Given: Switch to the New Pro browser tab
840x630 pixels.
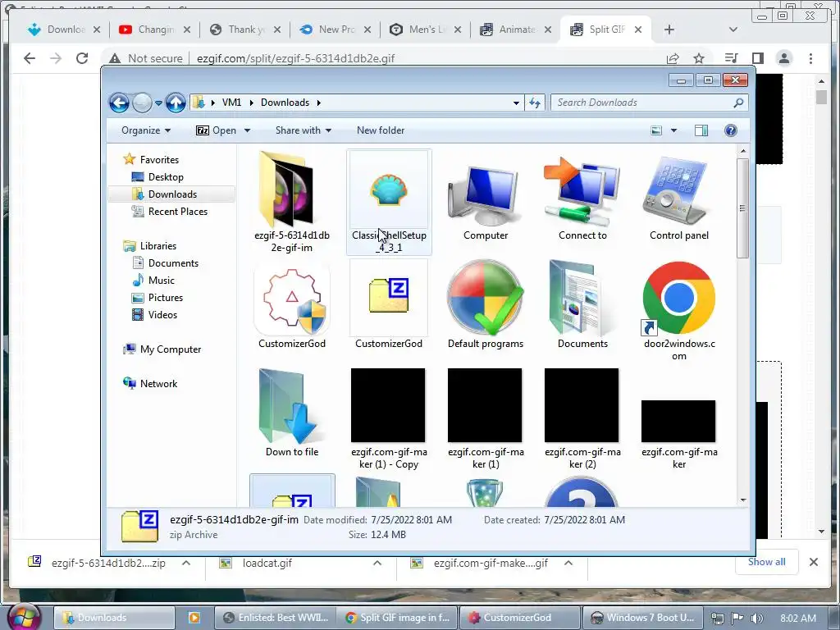Looking at the screenshot, I should pyautogui.click(x=336, y=30).
